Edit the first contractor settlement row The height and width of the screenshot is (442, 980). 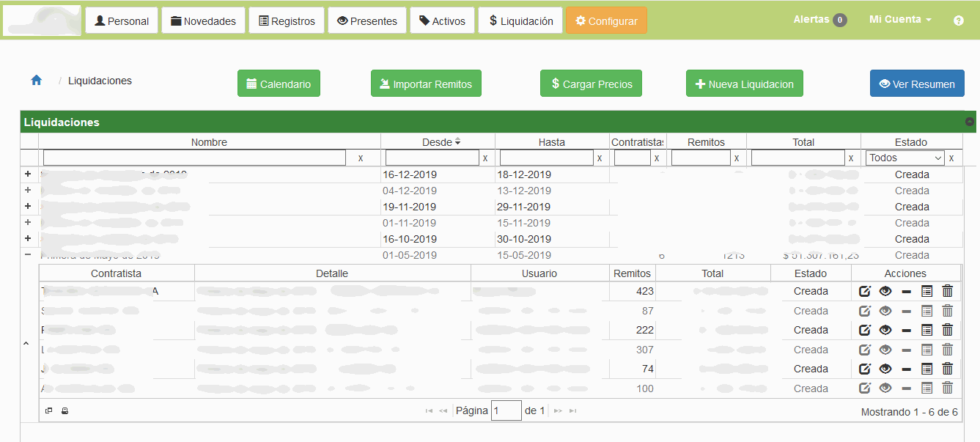point(864,291)
